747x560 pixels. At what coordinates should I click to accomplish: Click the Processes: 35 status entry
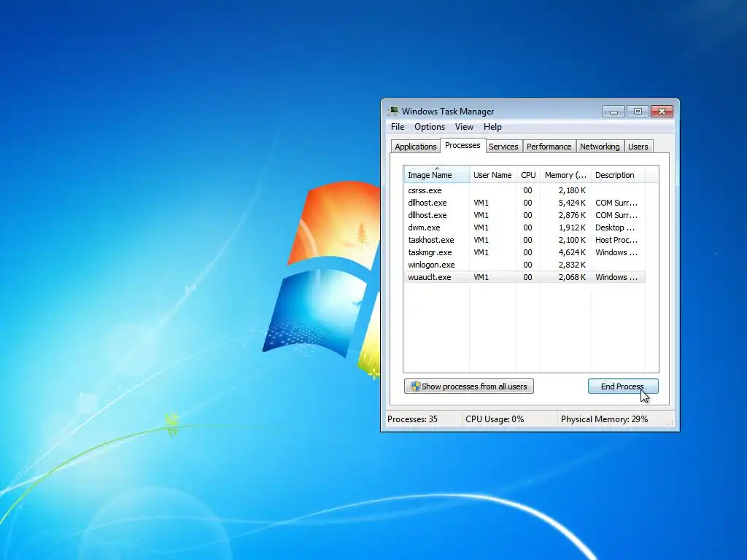(412, 419)
